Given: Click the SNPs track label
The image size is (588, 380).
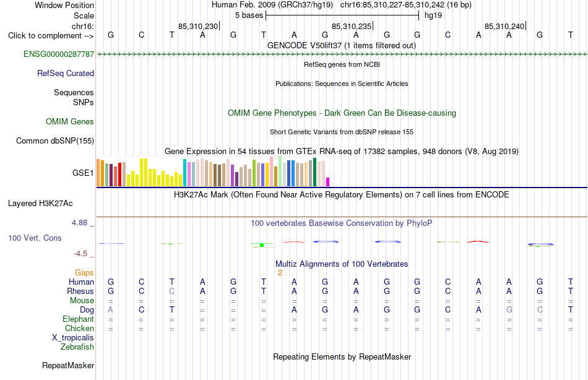Looking at the screenshot, I should click(x=84, y=102).
